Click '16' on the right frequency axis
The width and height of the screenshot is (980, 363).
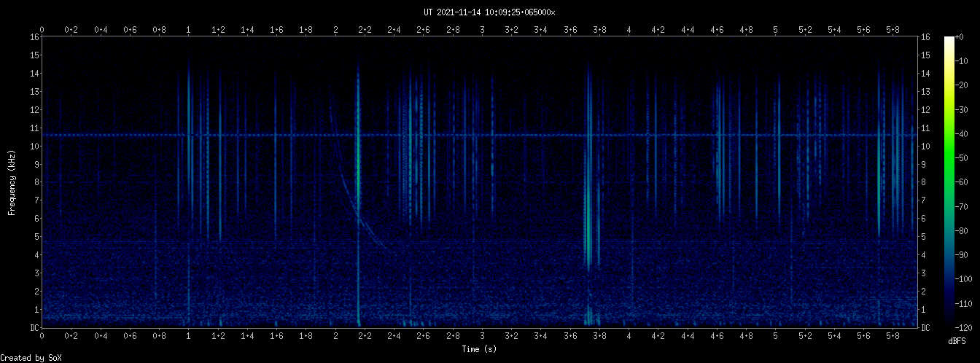tap(926, 37)
